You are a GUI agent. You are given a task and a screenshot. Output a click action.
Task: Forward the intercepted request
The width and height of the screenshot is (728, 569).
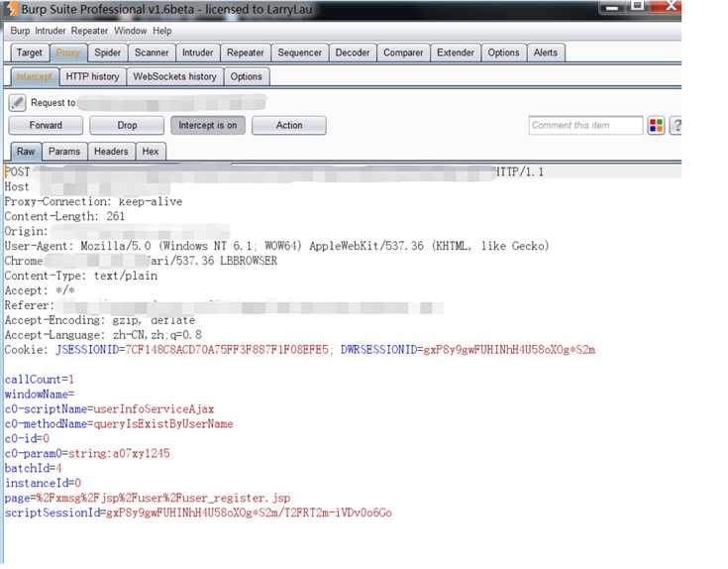click(46, 126)
